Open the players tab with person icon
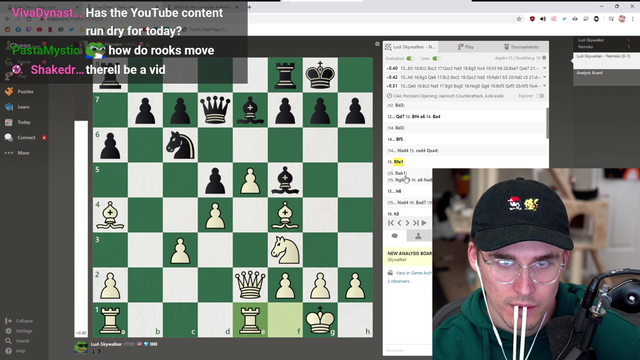This screenshot has height=360, width=640. 418,236
